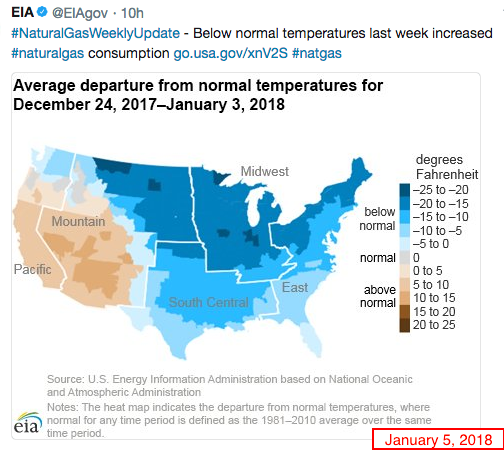Open the eia logo at bottom left
Image resolution: width=504 pixels, height=450 pixels.
pyautogui.click(x=28, y=423)
